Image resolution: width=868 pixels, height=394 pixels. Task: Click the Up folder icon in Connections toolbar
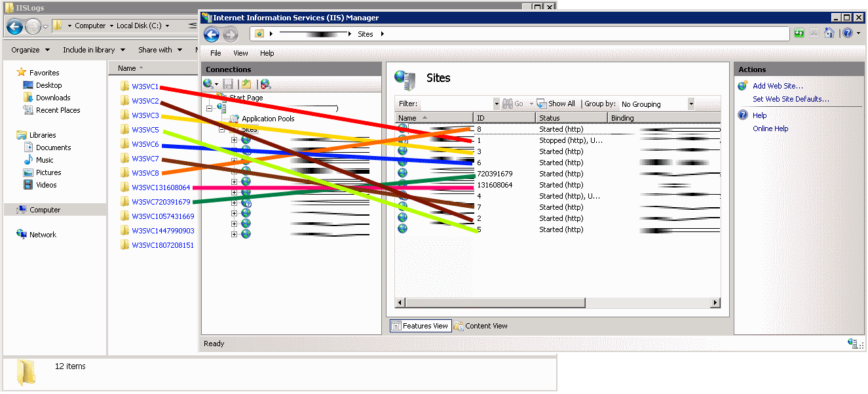pyautogui.click(x=246, y=84)
